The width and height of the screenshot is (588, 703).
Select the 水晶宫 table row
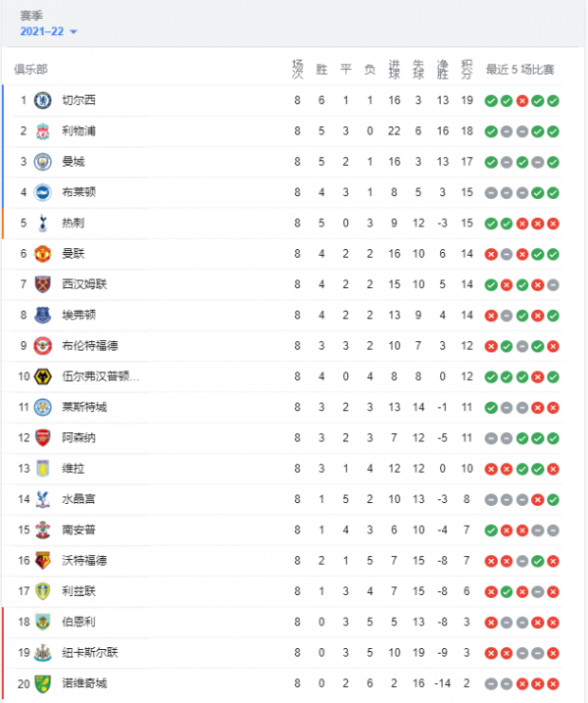click(x=294, y=499)
